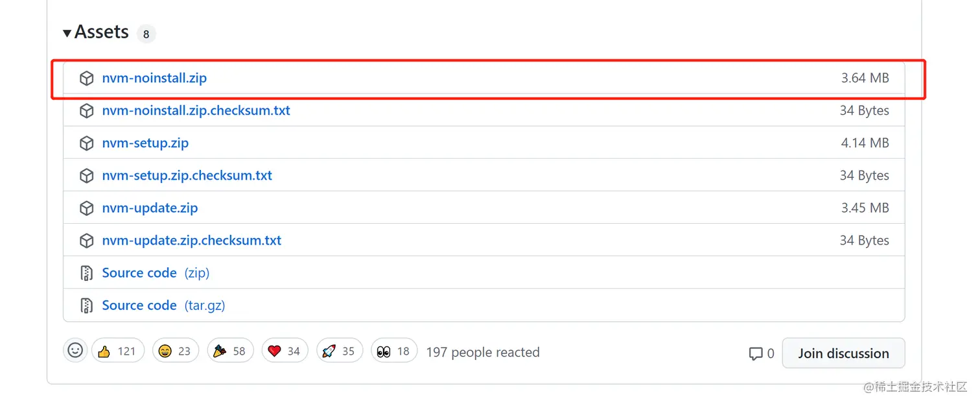Open the add reaction smiley picker
The height and width of the screenshot is (406, 980).
click(x=75, y=350)
